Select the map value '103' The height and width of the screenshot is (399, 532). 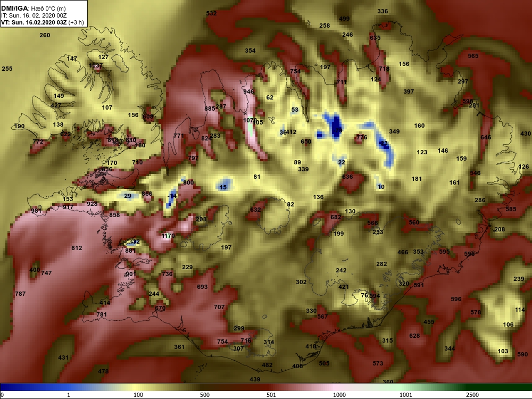point(503,351)
